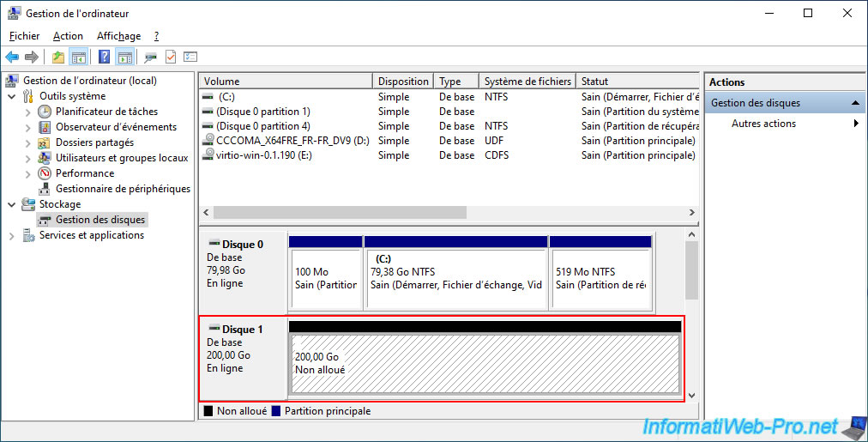Open the Affichage menu

point(118,36)
